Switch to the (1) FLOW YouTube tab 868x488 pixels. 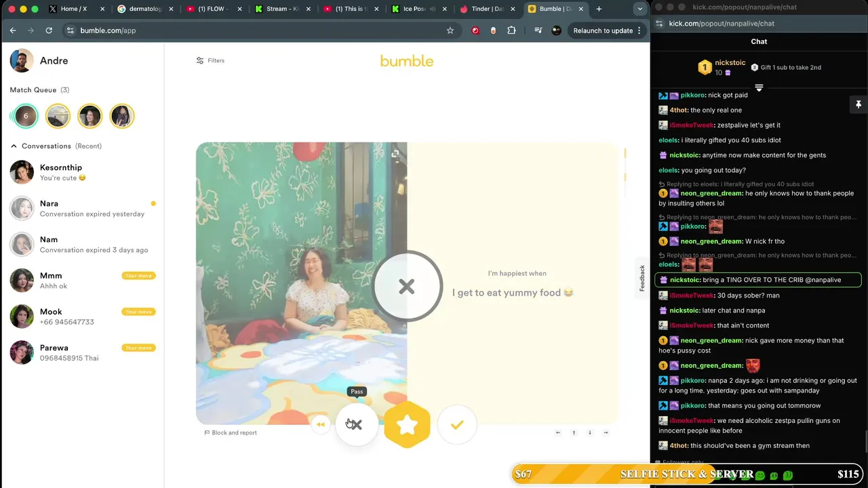click(x=212, y=9)
